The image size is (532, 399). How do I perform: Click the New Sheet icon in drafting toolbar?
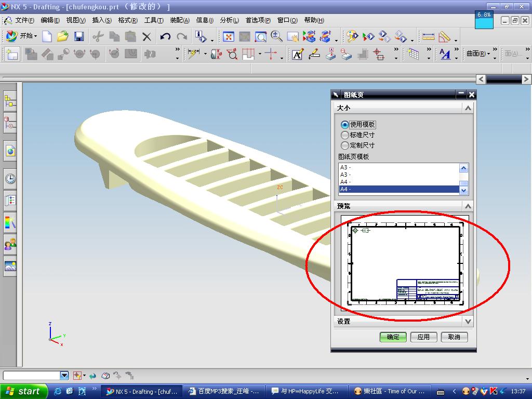tap(12, 54)
